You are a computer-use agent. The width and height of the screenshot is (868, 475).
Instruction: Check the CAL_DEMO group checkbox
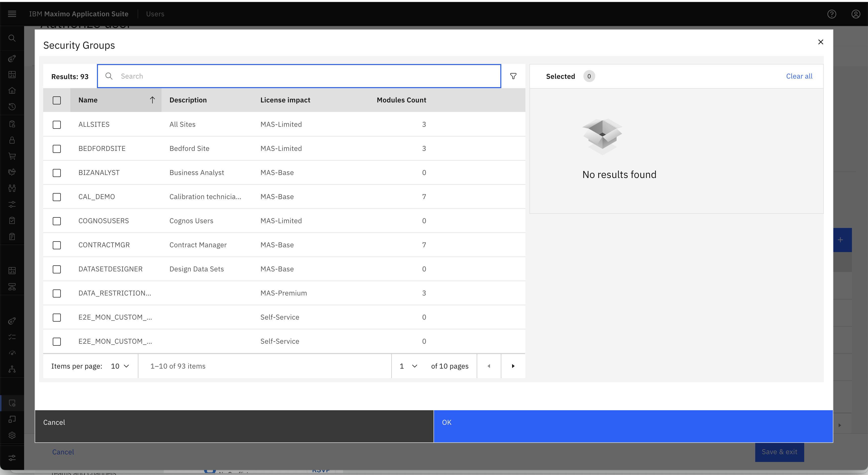57,197
